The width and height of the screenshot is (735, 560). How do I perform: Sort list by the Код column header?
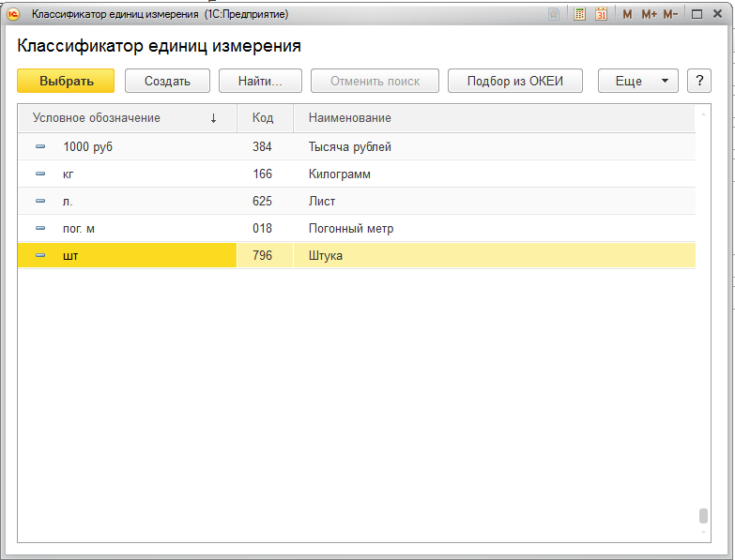(x=263, y=118)
